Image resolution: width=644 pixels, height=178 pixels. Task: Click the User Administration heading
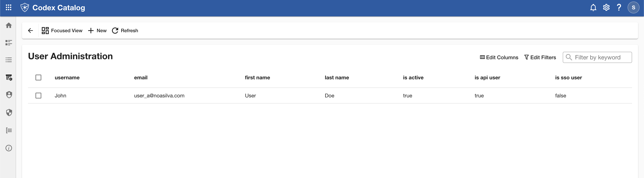coord(70,56)
